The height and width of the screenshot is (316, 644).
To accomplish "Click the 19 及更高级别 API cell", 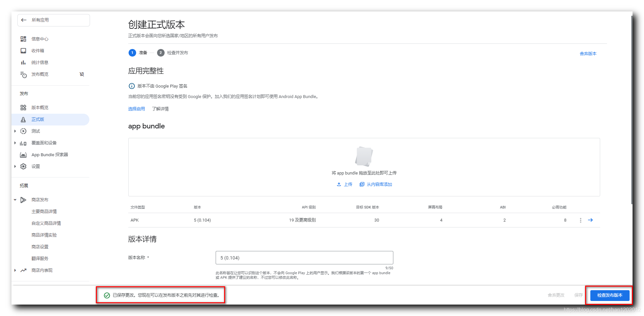I will (302, 220).
